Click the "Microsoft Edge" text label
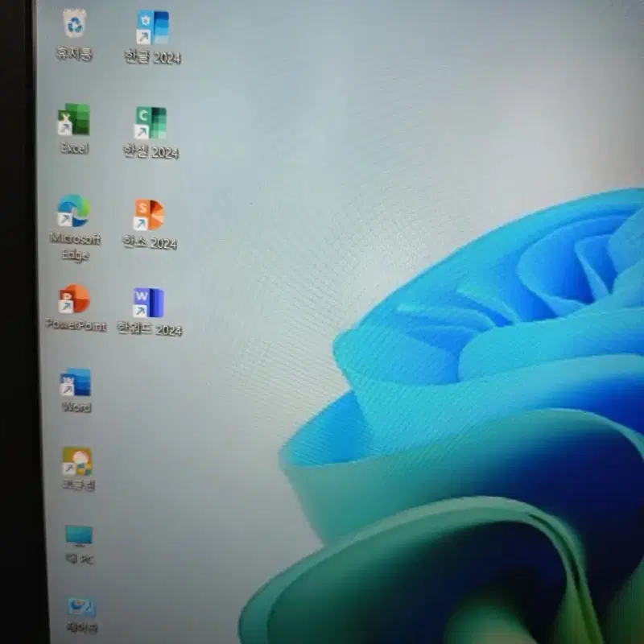 click(x=75, y=246)
